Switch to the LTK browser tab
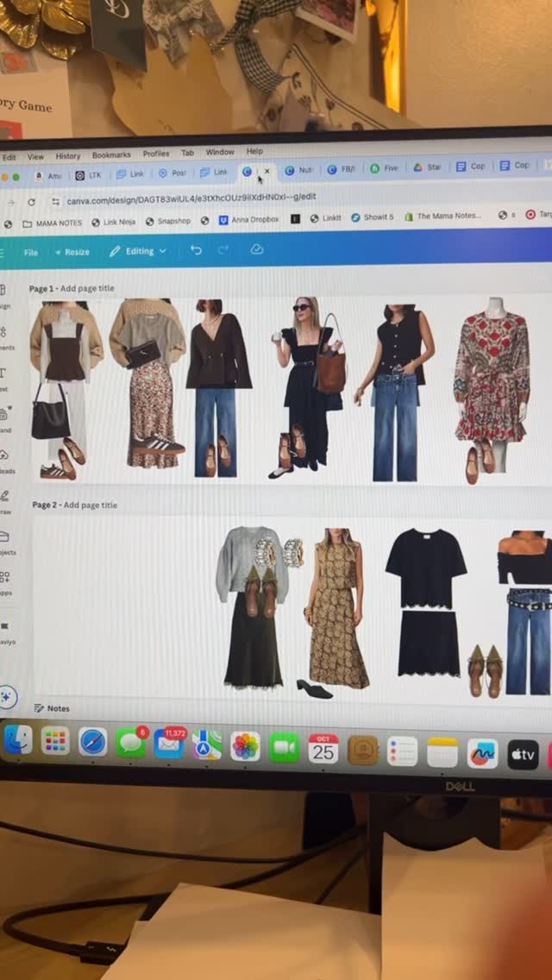552x980 pixels. tap(89, 176)
